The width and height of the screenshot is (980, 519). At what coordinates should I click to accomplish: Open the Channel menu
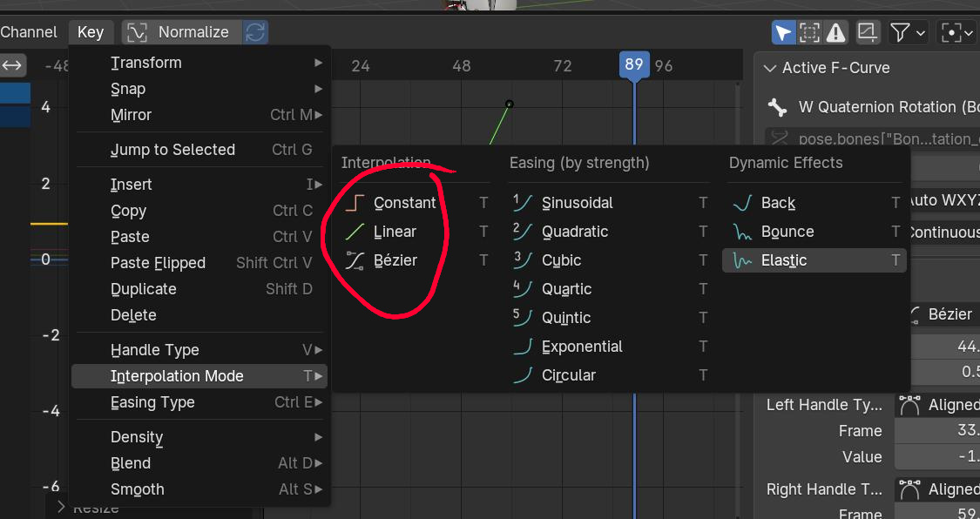[x=29, y=32]
